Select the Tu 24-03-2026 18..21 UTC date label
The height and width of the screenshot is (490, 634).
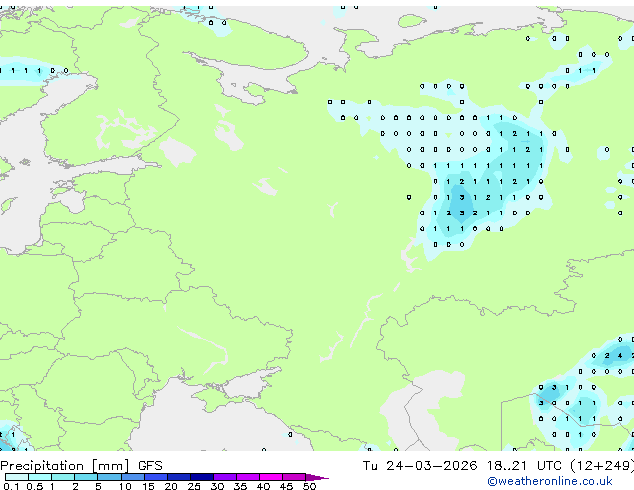pyautogui.click(x=497, y=466)
